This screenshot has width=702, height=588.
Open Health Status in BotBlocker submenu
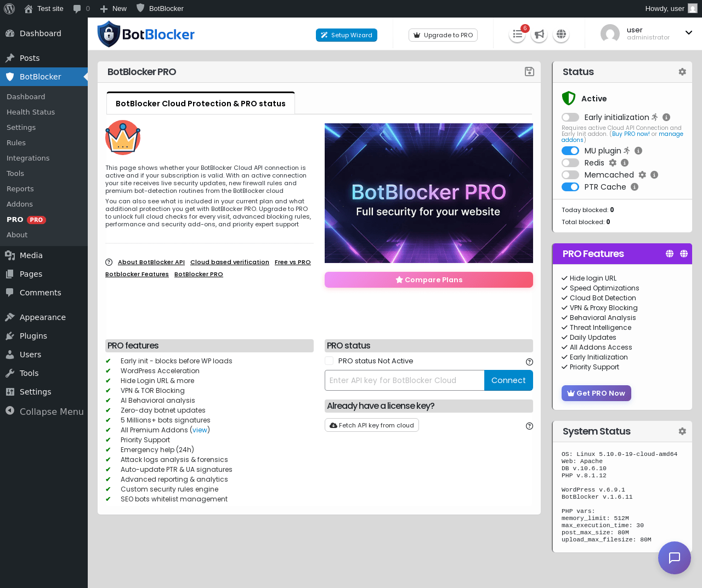click(31, 112)
